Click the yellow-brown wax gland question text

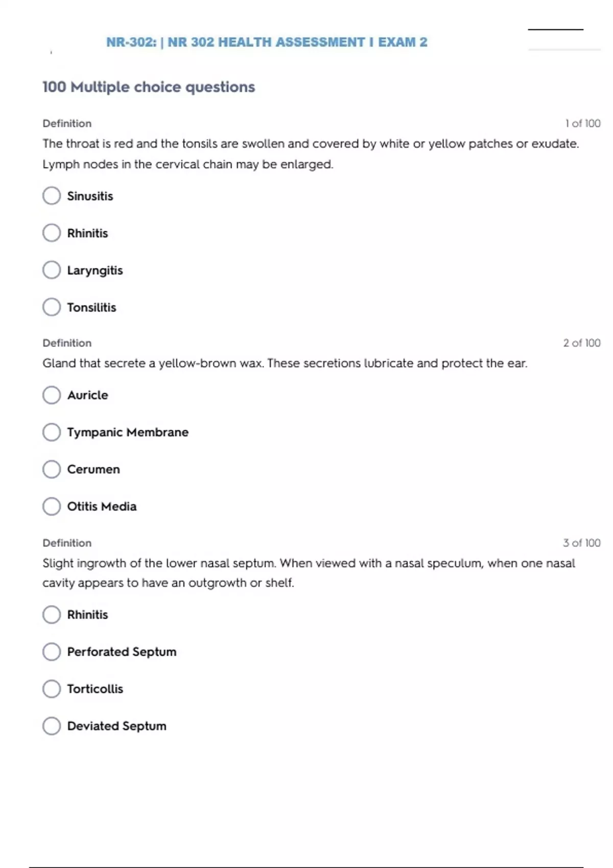(285, 363)
